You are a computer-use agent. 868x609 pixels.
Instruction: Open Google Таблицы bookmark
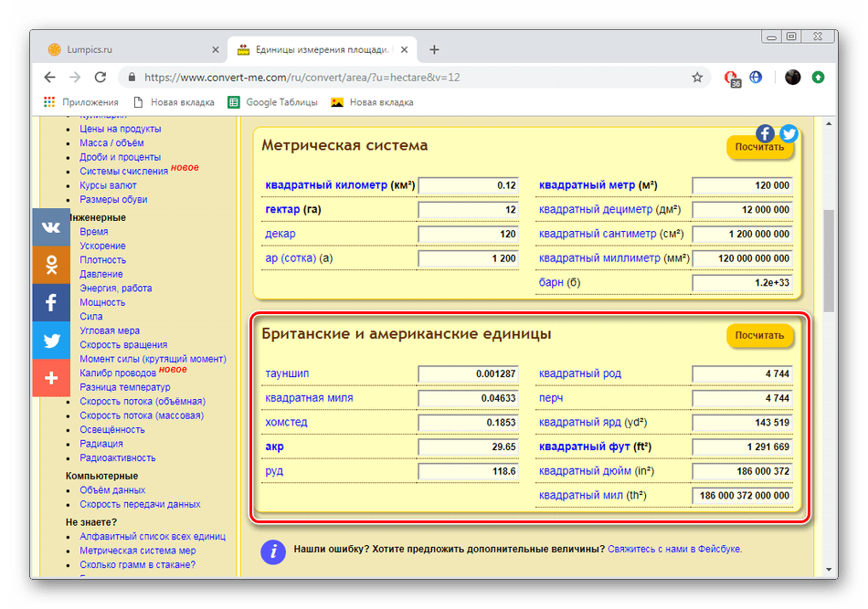coord(273,102)
